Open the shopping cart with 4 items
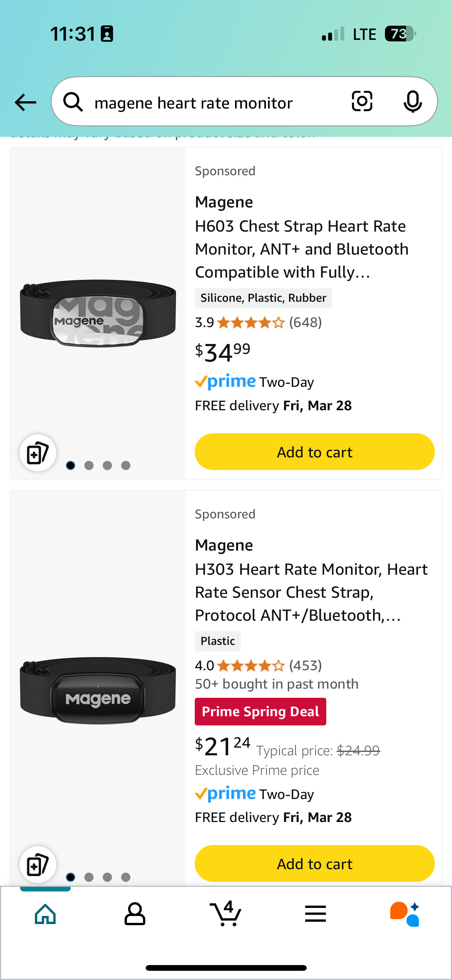 tap(225, 914)
